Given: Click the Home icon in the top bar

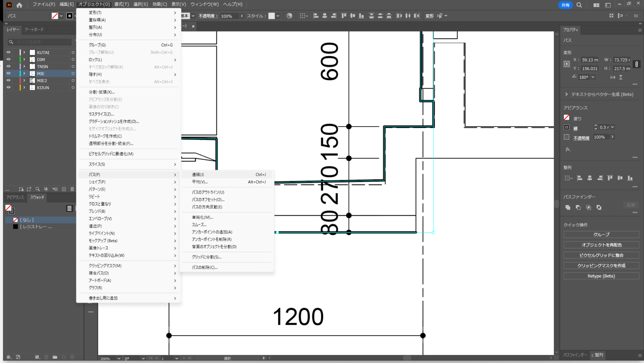Looking at the screenshot, I should (x=19, y=5).
